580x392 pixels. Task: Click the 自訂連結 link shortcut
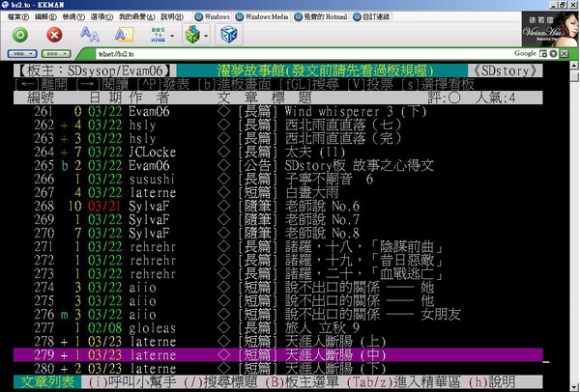[x=372, y=17]
